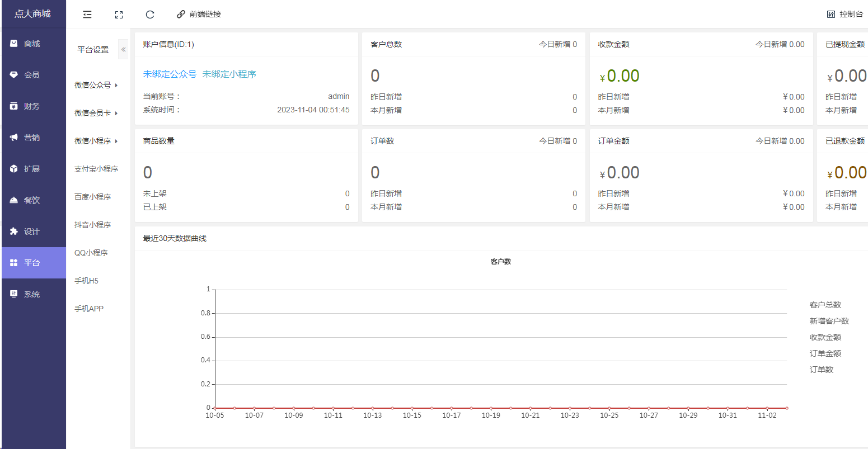Select QQ小程序 in the settings menu

pyautogui.click(x=90, y=252)
